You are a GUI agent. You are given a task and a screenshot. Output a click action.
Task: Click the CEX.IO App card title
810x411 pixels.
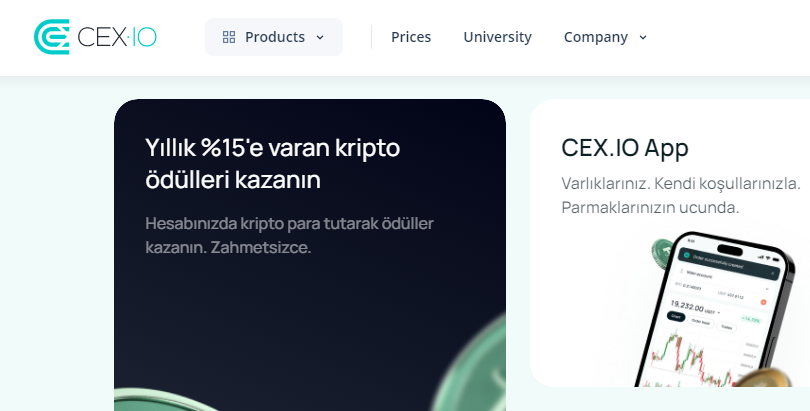pyautogui.click(x=625, y=148)
